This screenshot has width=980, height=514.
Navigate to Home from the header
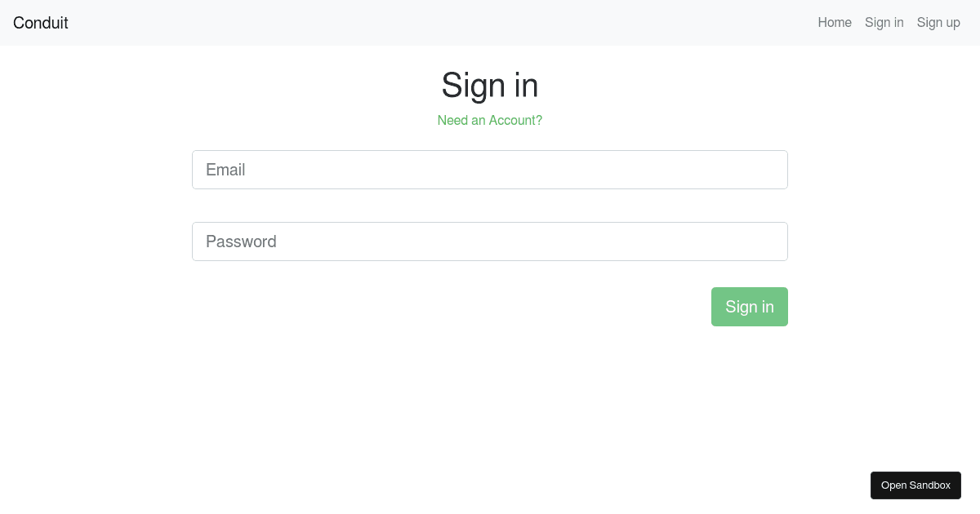click(x=835, y=23)
